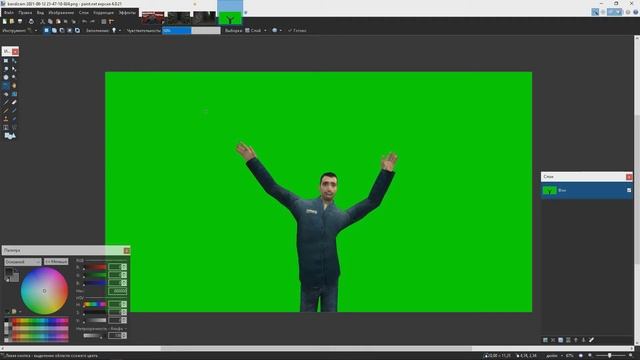The image size is (640, 360).
Task: Open the Изображение menu
Action: 61,13
